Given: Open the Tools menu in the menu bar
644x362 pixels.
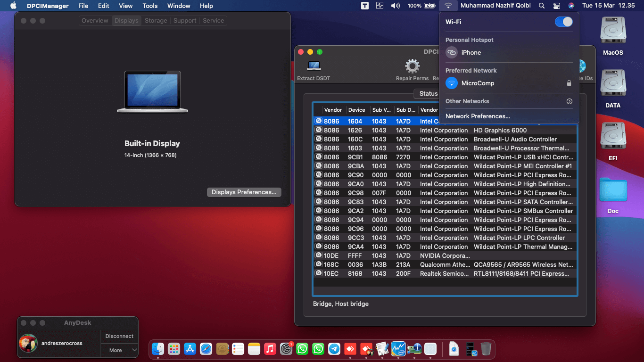Looking at the screenshot, I should (150, 6).
